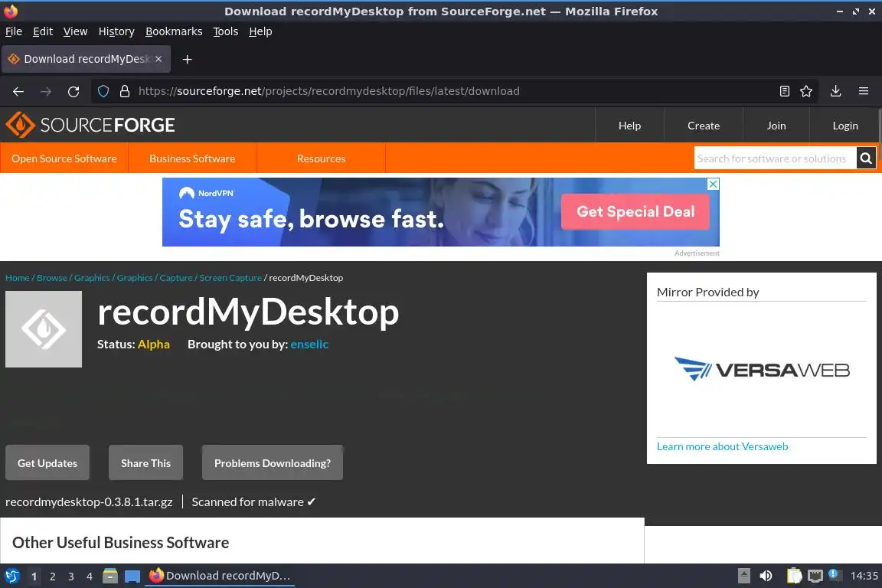Screen dimensions: 882x588
Task: Click the Share This button
Action: click(145, 463)
